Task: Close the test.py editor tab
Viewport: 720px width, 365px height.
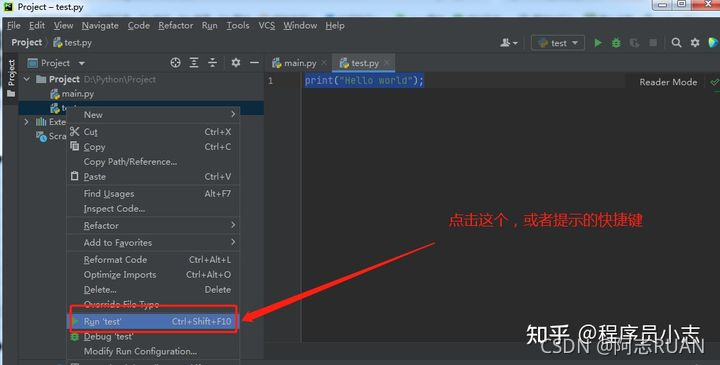Action: [387, 62]
